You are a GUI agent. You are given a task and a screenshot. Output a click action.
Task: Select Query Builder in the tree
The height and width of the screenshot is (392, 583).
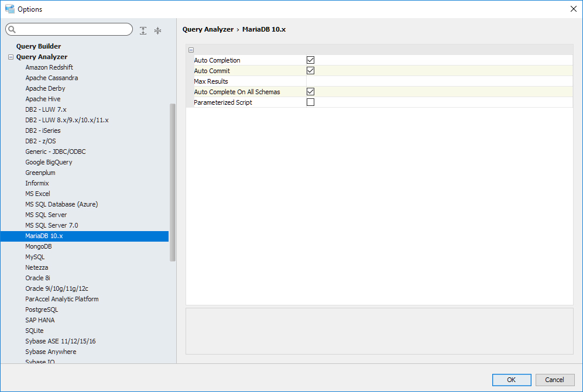[x=39, y=46]
